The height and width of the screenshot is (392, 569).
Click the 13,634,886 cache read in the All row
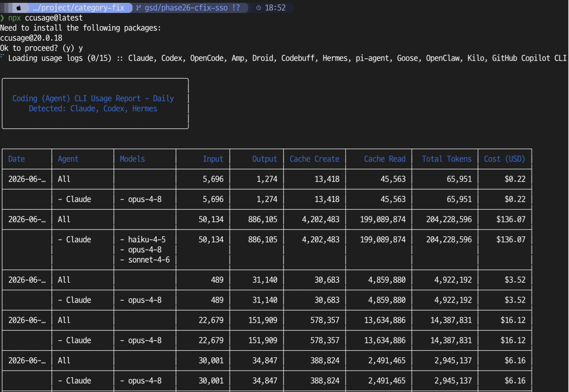(x=385, y=320)
